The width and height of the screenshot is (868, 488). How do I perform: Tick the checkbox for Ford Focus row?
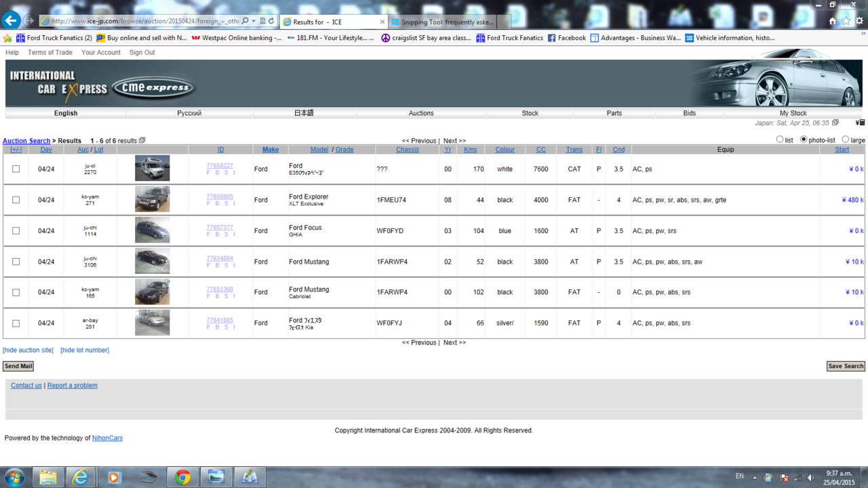[16, 230]
